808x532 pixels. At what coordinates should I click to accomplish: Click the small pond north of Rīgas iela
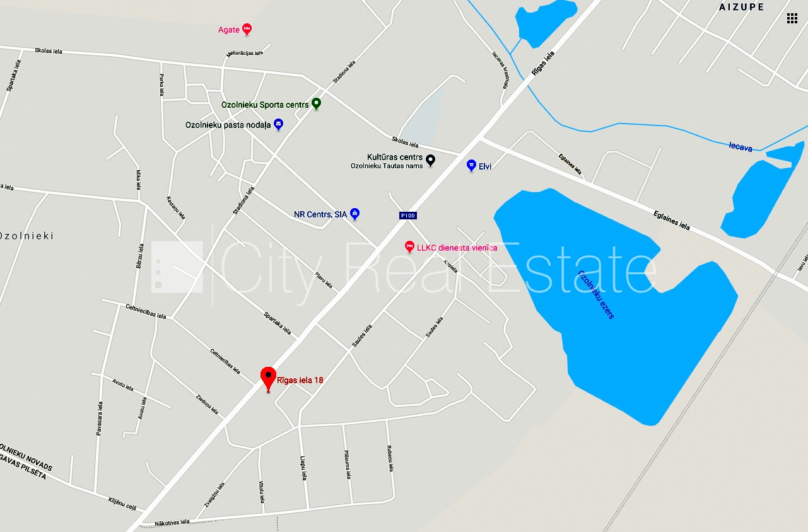click(545, 21)
